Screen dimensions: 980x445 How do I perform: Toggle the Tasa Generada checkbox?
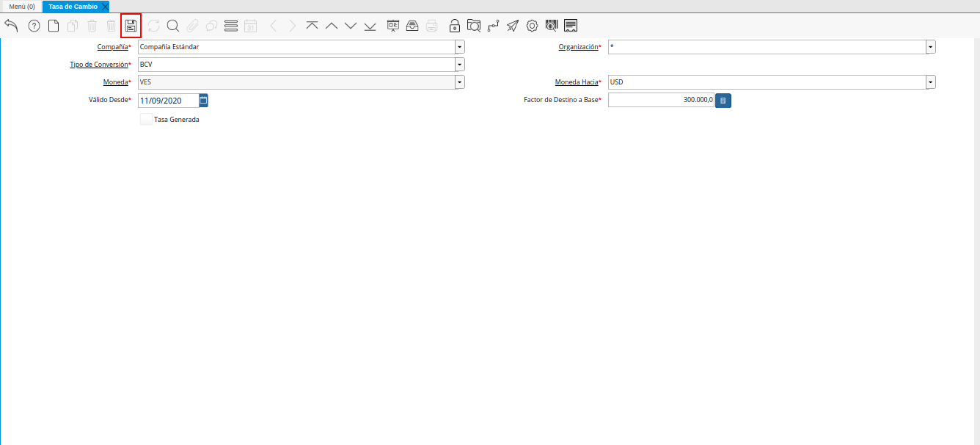[146, 119]
